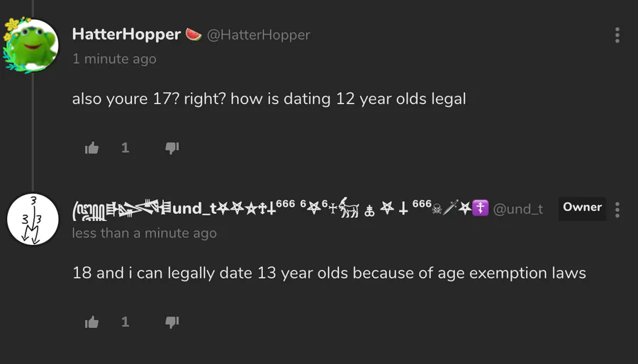Click the like count on und_t's reply
This screenshot has height=364, width=638.
pyautogui.click(x=125, y=322)
